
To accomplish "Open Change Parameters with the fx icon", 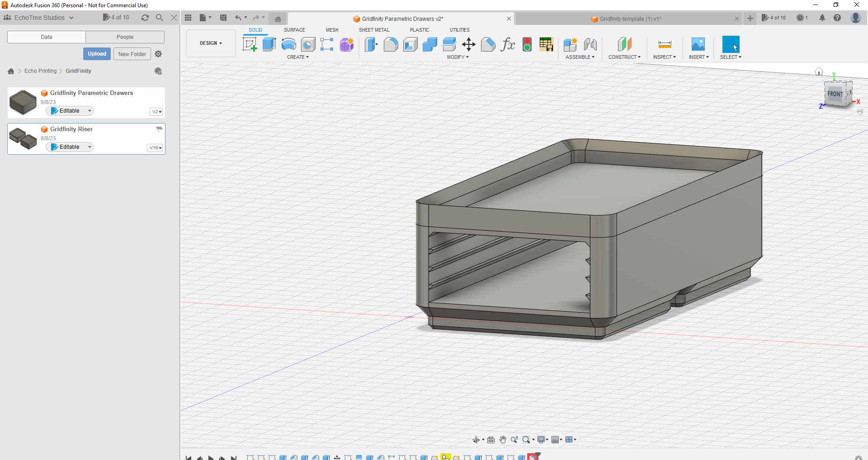I will pyautogui.click(x=508, y=44).
